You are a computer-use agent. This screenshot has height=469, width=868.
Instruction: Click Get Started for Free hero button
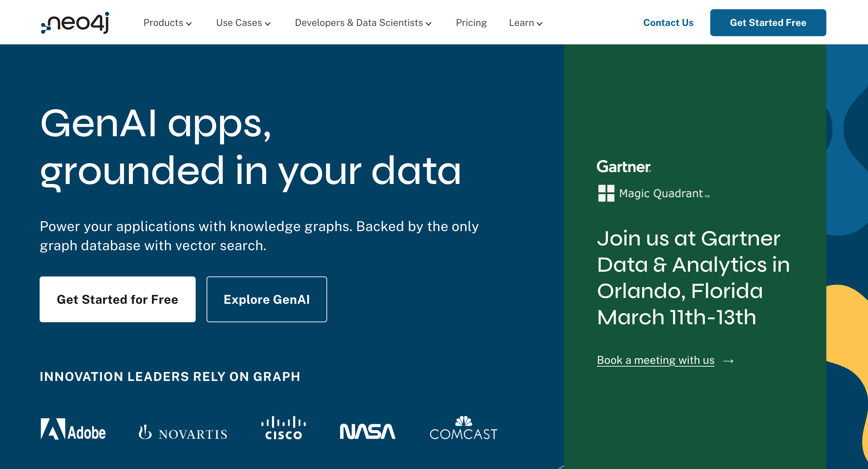[x=117, y=299]
